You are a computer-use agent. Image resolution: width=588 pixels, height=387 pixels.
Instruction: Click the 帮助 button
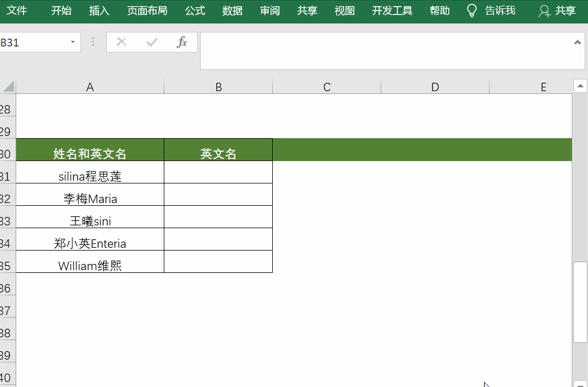(439, 11)
